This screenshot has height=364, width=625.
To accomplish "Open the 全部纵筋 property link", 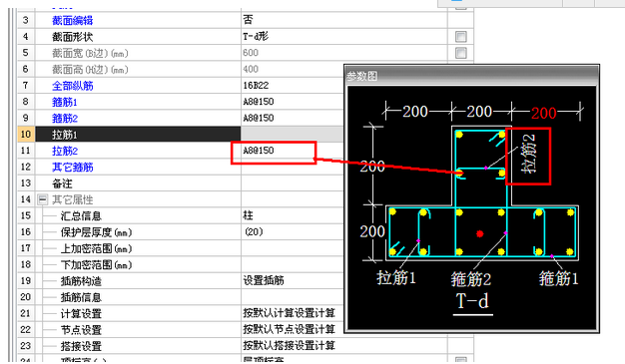I will 72,86.
